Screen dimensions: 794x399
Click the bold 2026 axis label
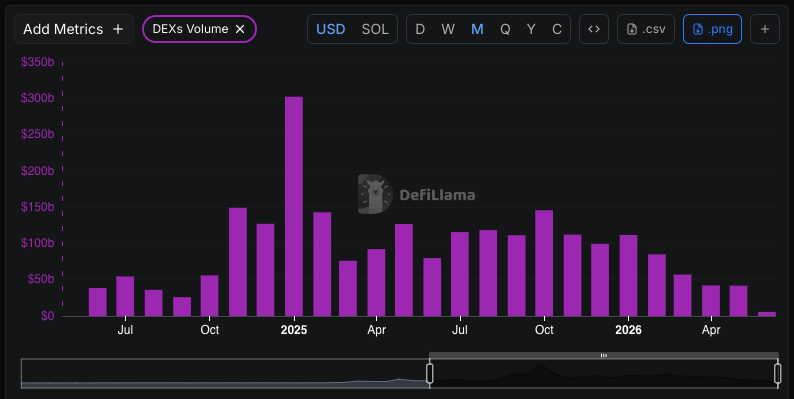click(x=628, y=330)
